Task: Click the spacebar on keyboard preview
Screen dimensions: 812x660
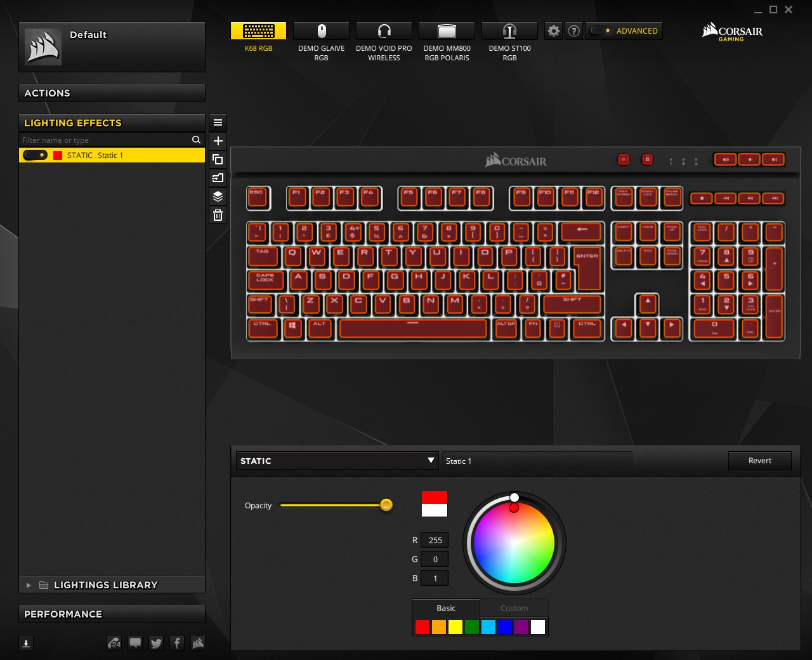Action: 413,328
